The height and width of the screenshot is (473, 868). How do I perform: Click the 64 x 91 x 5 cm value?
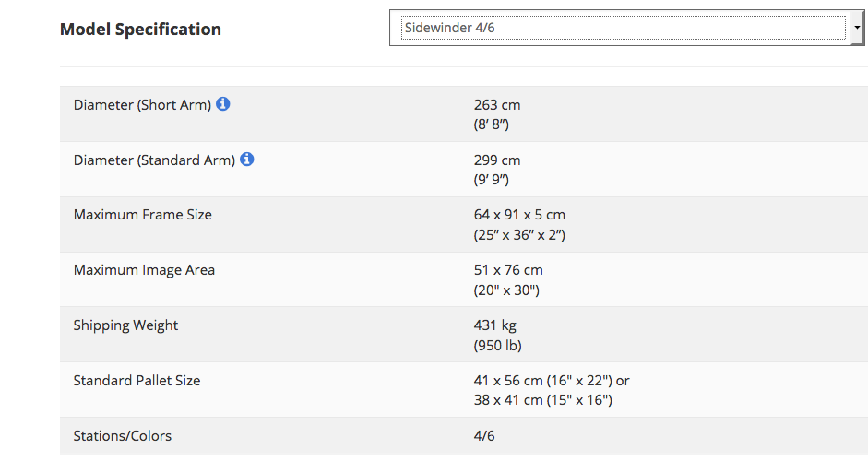[519, 215]
